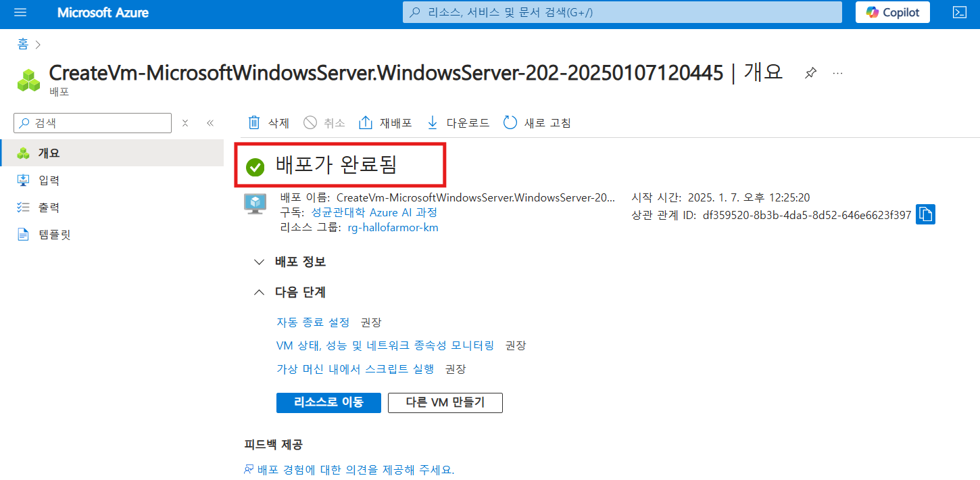
Task: Expand the 배포 정보 section
Action: pyautogui.click(x=290, y=262)
